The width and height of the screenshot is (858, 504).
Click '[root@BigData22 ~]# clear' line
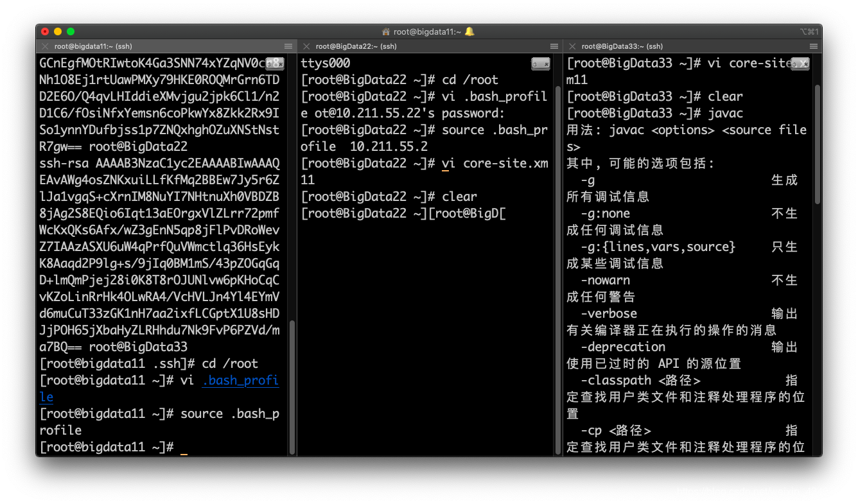pos(389,197)
